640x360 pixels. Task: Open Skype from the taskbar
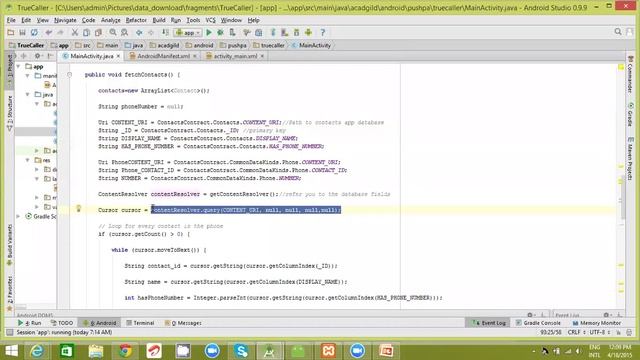click(241, 351)
